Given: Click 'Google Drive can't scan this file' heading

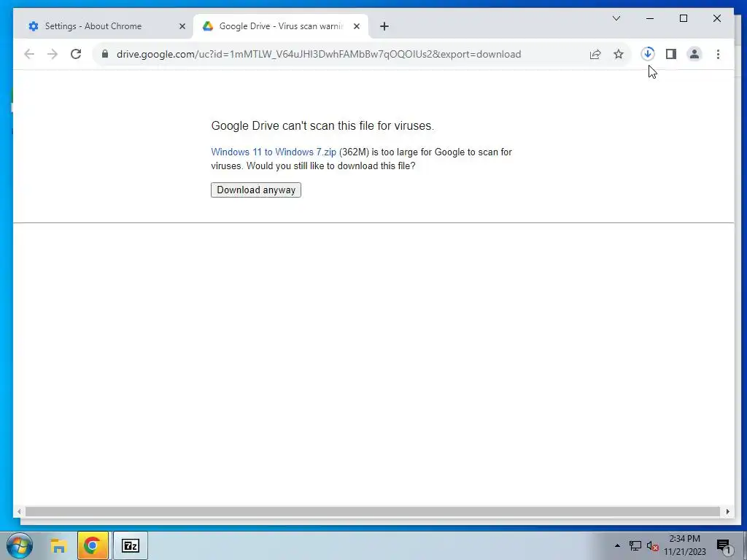Looking at the screenshot, I should [322, 125].
